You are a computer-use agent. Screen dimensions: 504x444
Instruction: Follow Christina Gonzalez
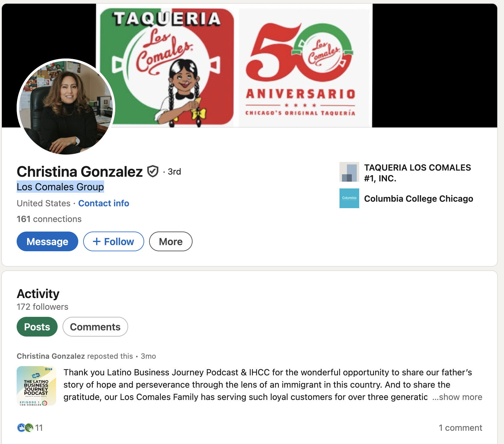pos(113,241)
